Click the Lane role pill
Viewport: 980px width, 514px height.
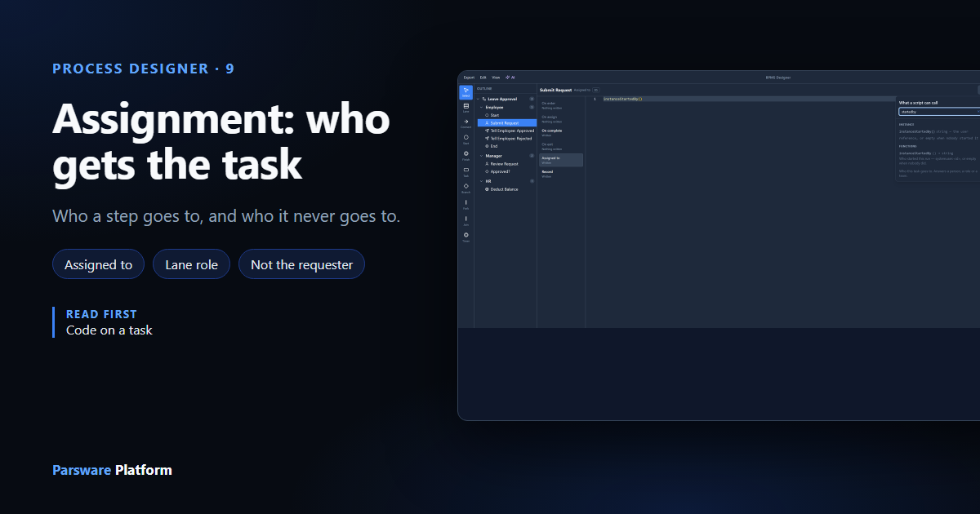tap(191, 264)
